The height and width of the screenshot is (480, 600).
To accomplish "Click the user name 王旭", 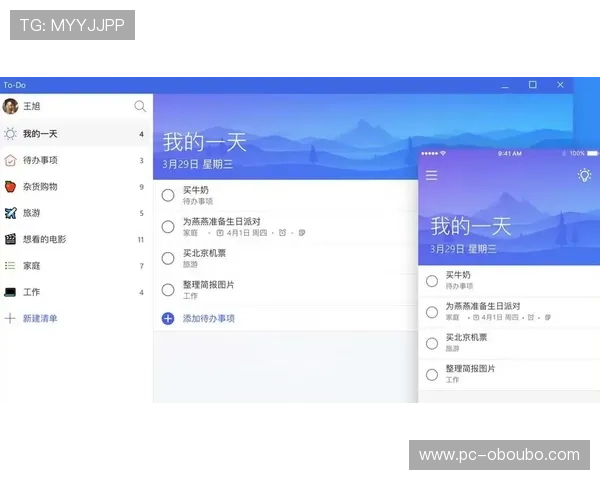I will (x=32, y=106).
